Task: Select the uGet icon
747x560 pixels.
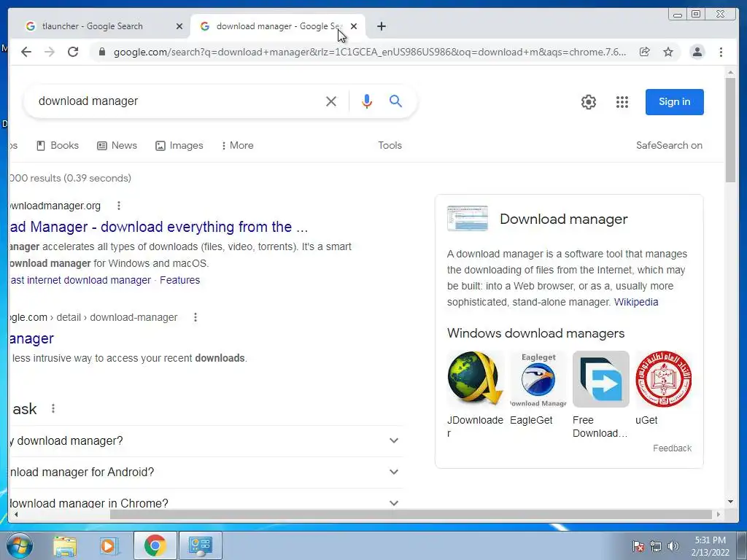Action: 664,379
